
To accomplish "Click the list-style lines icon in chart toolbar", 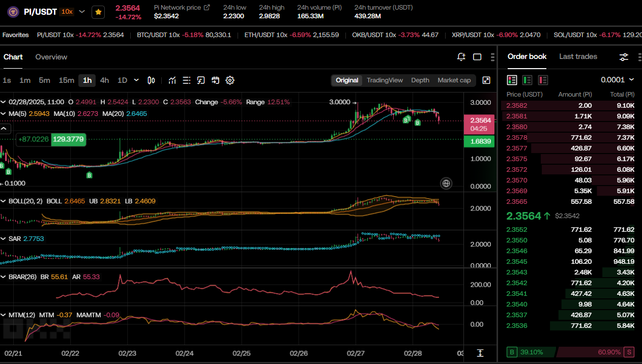I will [187, 80].
